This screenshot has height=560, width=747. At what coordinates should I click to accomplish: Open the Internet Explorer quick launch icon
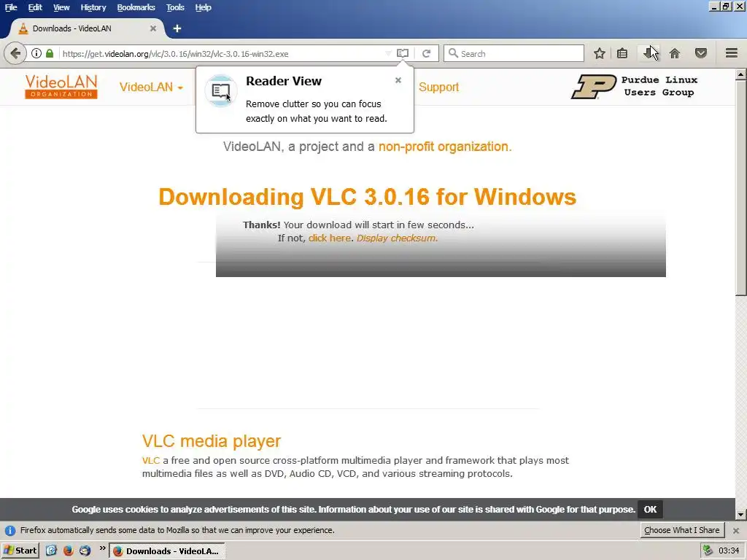coord(52,551)
